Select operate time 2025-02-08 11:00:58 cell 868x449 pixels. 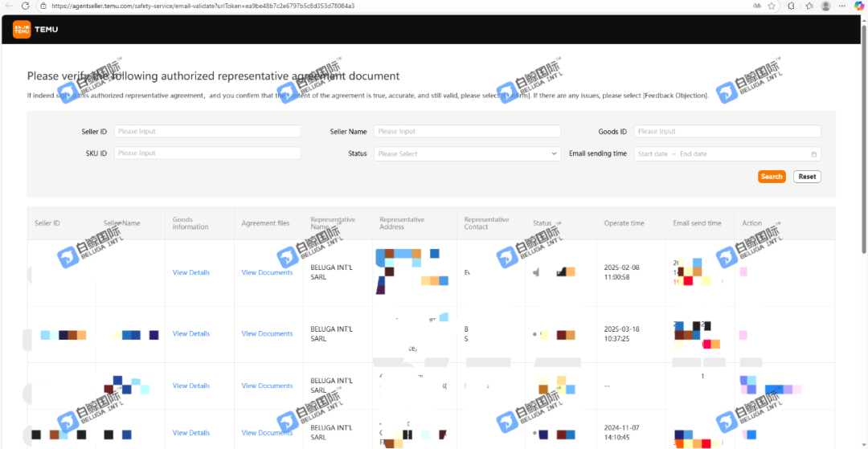click(x=621, y=272)
